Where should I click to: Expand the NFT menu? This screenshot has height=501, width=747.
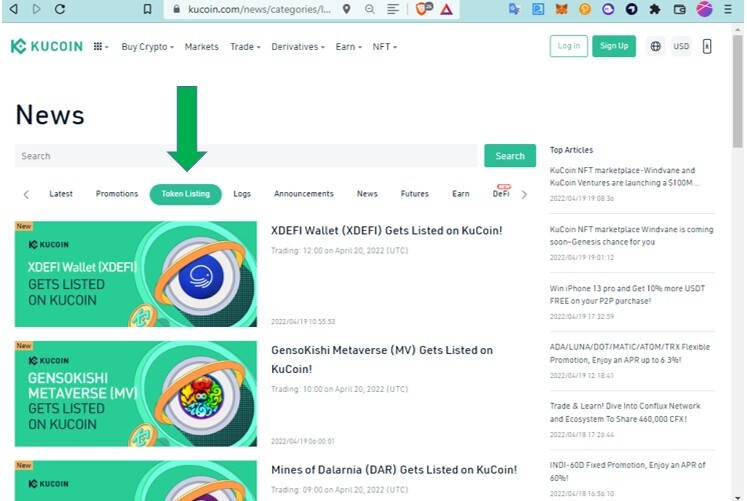tap(384, 47)
